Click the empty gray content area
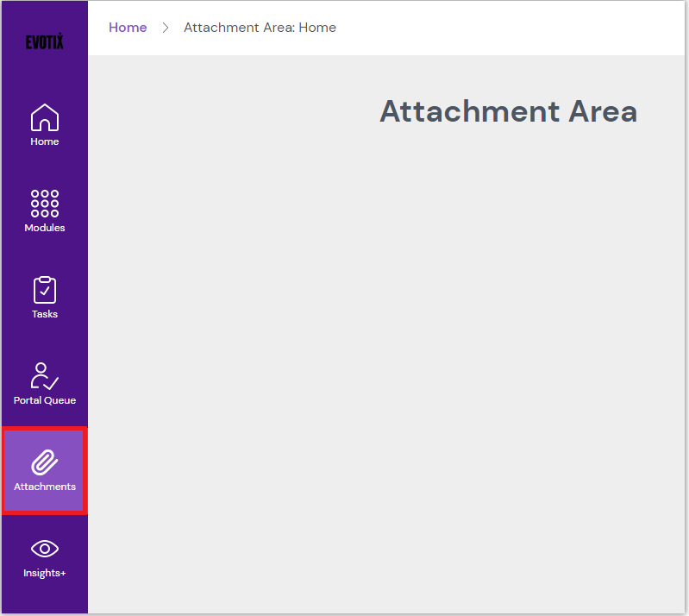689x616 pixels. tap(388, 362)
